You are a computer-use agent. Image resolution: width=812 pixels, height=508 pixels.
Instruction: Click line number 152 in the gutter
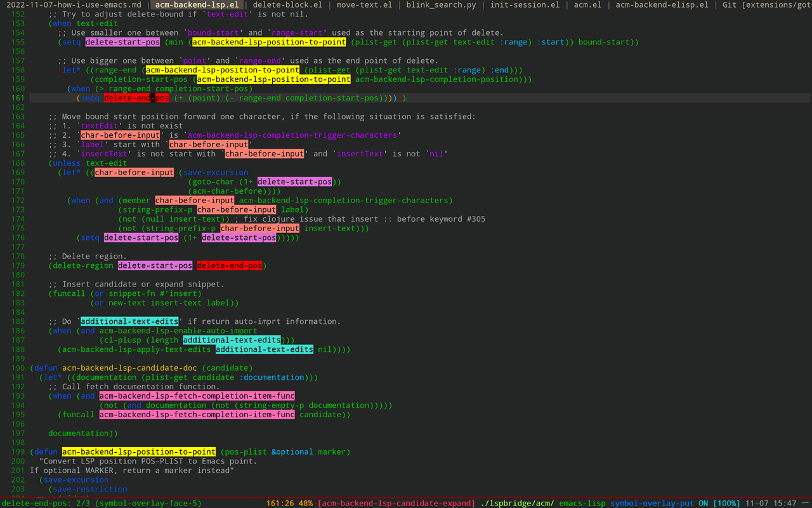point(18,14)
